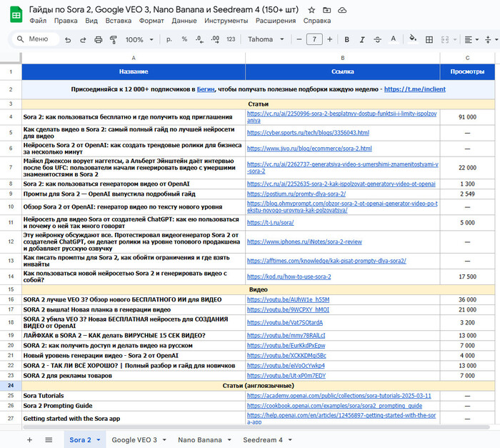Open the all sheets list icon
The height and width of the screenshot is (448, 500).
(x=49, y=439)
